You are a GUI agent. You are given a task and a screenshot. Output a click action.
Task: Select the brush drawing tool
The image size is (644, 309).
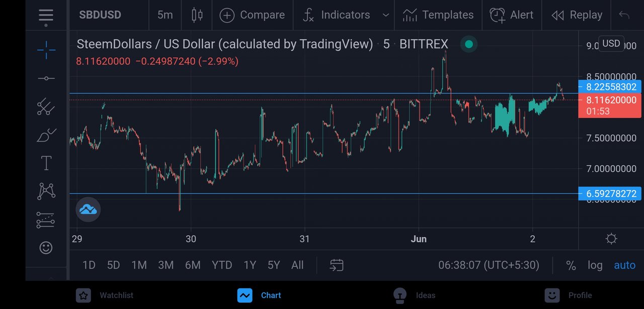click(x=46, y=135)
